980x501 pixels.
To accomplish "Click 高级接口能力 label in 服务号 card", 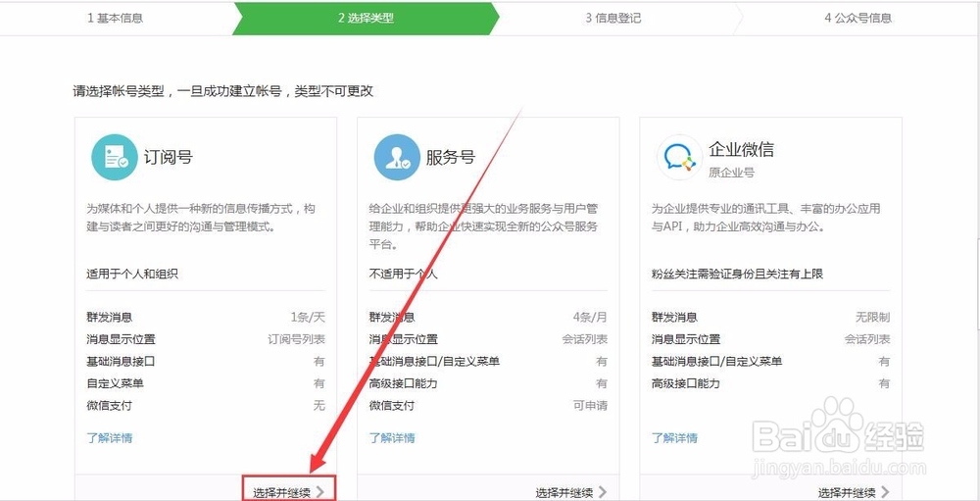I will click(403, 383).
